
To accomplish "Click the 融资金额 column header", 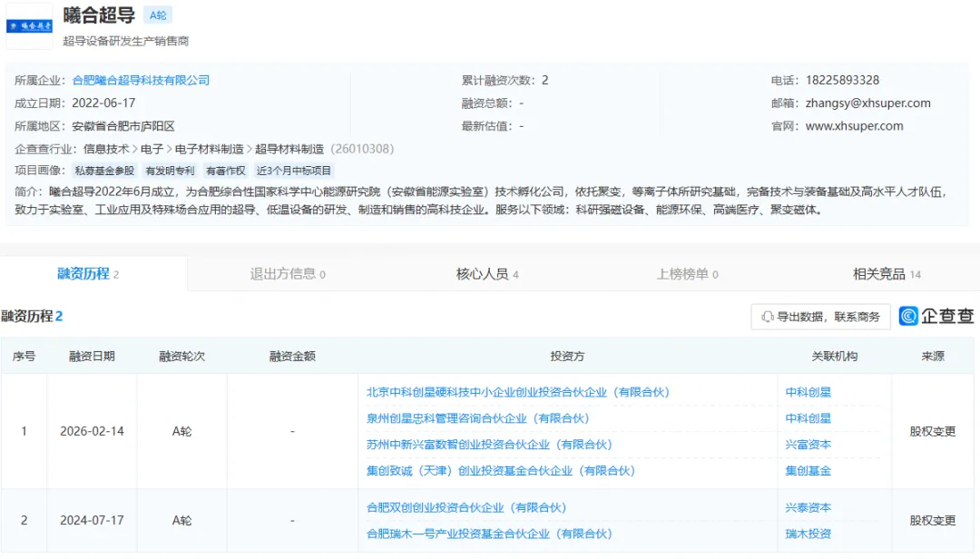I will coord(292,356).
